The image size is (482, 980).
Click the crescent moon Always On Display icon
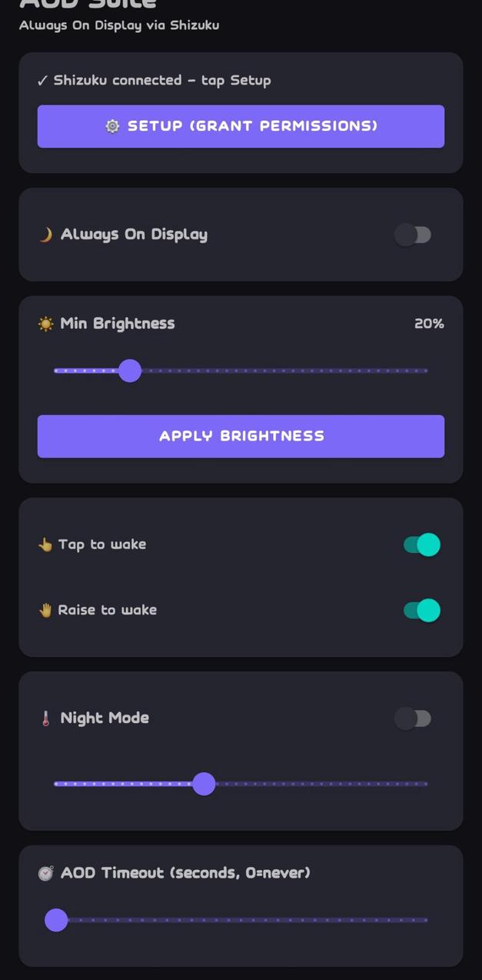tap(45, 235)
